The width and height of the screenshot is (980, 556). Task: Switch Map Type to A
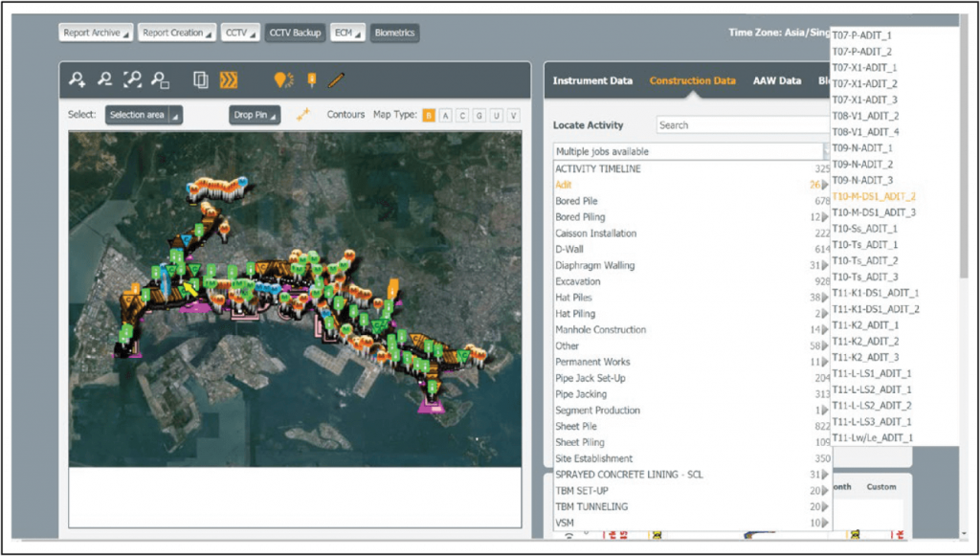[x=445, y=114]
